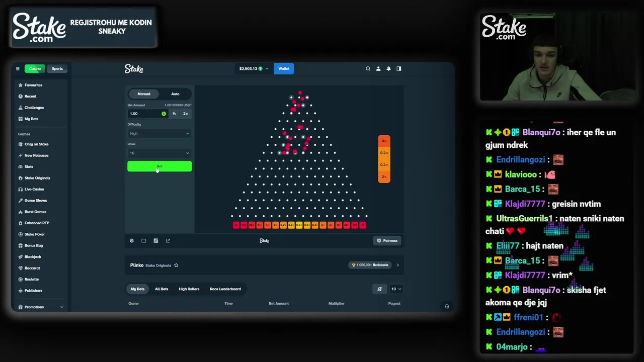644x362 pixels.
Task: Open the balance currency dropdown
Action: pos(254,69)
